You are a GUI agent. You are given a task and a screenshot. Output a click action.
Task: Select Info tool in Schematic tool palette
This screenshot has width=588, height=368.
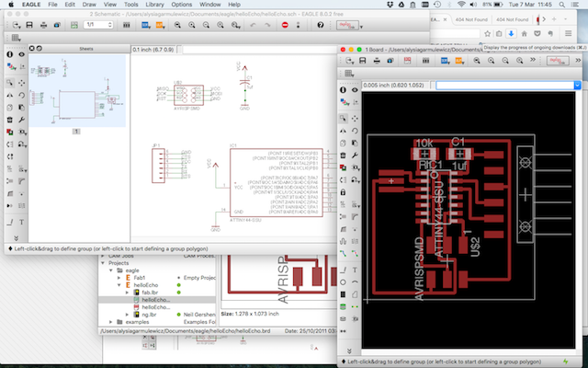click(x=10, y=54)
